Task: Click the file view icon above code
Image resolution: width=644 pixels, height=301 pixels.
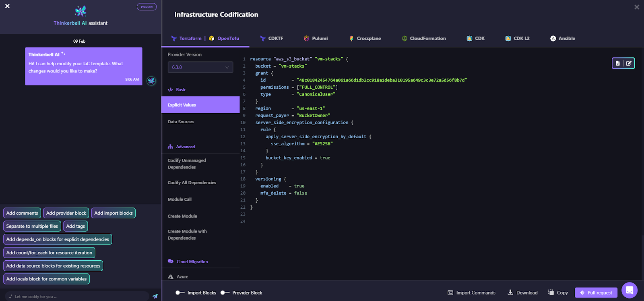Action: 618,63
